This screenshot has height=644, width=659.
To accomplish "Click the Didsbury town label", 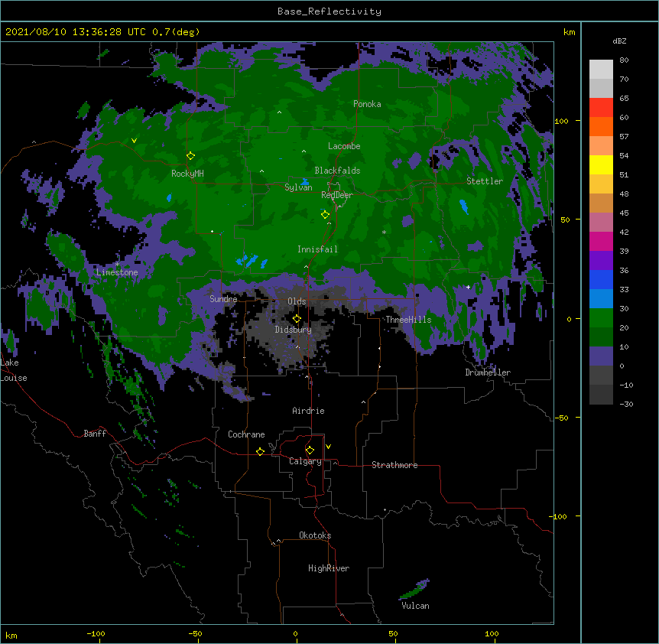I will pyautogui.click(x=293, y=330).
